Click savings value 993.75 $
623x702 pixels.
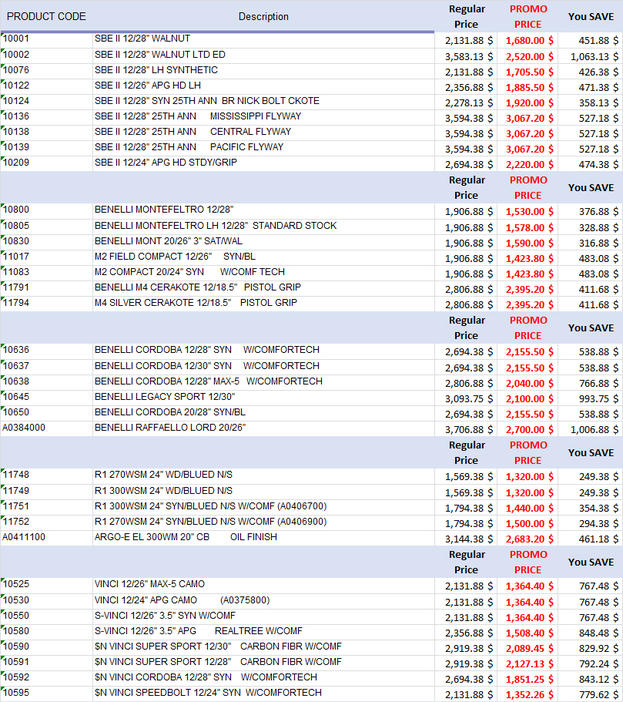[598, 399]
